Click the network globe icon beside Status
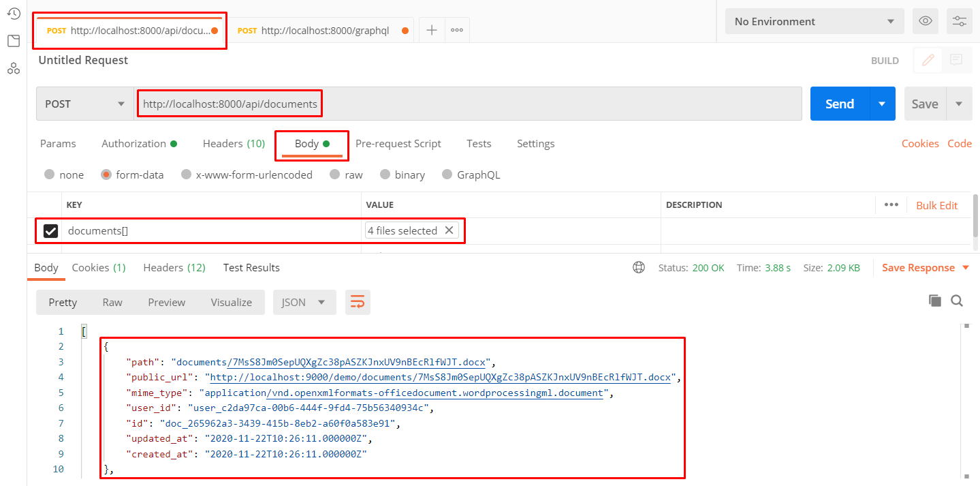This screenshot has height=486, width=980. click(x=639, y=268)
